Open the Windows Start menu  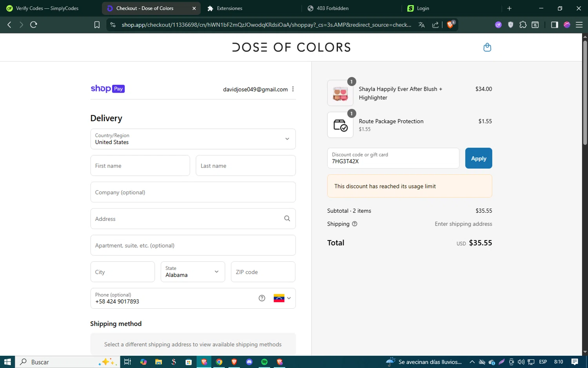[x=7, y=362]
